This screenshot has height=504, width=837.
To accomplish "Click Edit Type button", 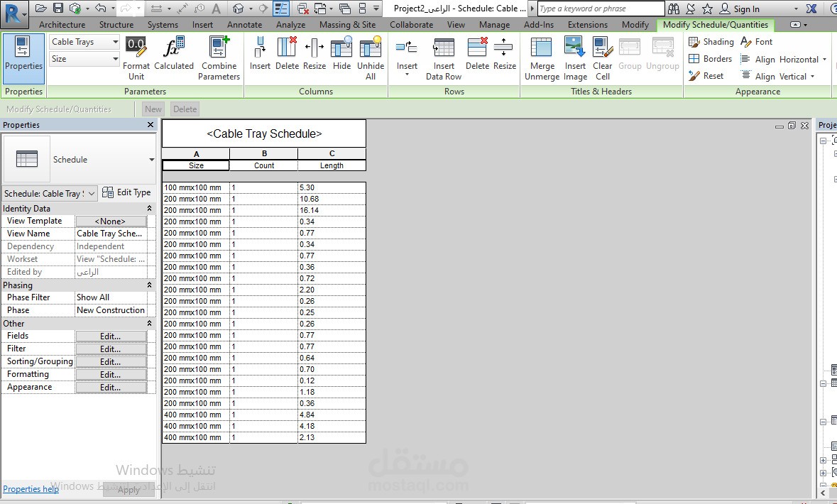I will (126, 193).
